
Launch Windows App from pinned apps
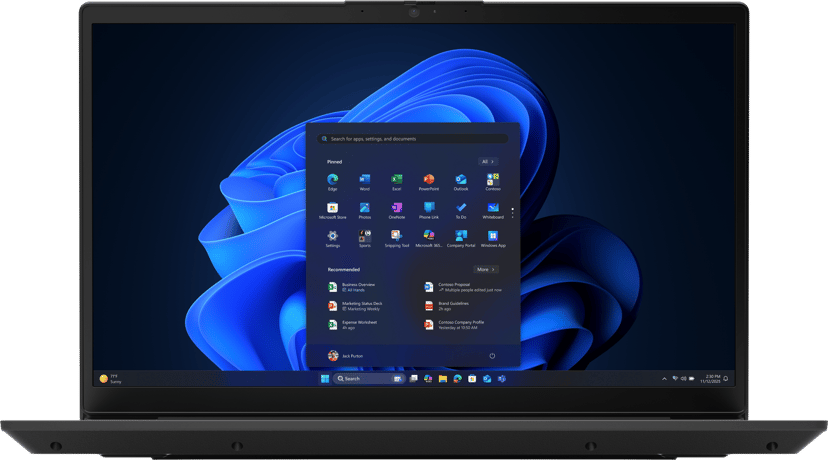coord(493,238)
